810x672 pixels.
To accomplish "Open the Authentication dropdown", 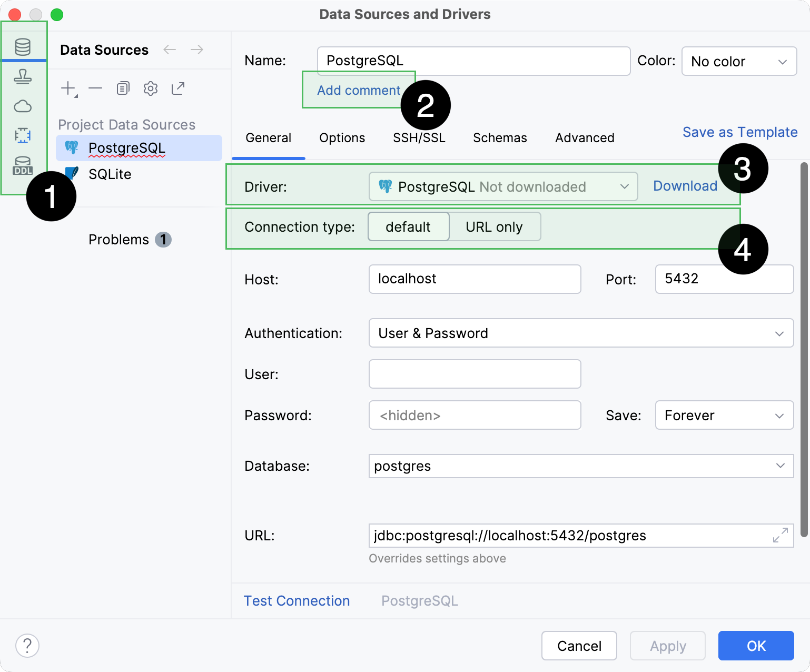I will 581,333.
